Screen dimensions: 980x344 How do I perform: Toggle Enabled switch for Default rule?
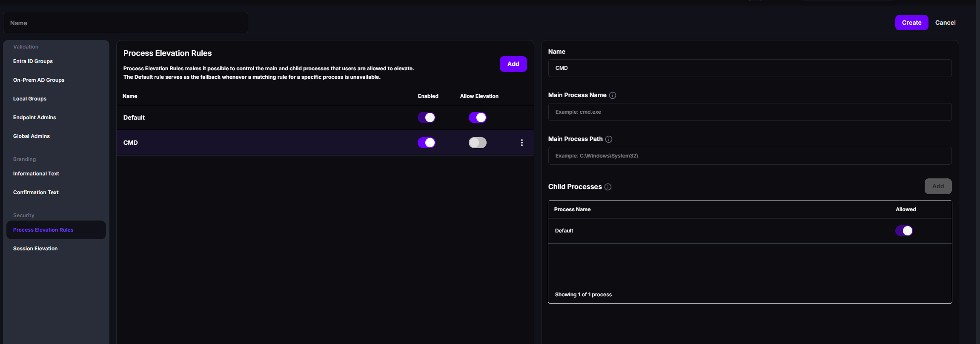click(x=426, y=118)
